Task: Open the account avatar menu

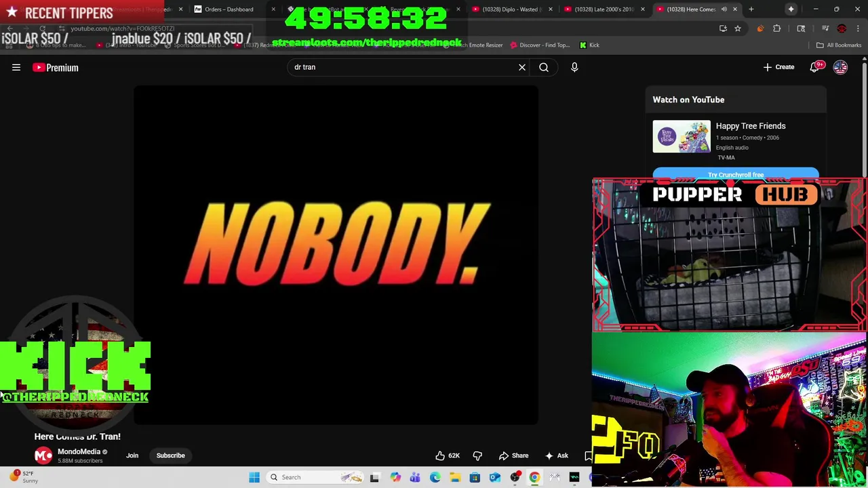Action: (x=840, y=67)
